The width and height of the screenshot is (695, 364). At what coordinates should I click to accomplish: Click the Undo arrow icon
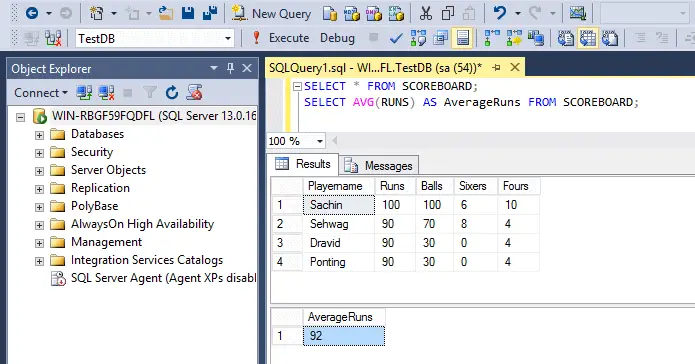(x=500, y=13)
